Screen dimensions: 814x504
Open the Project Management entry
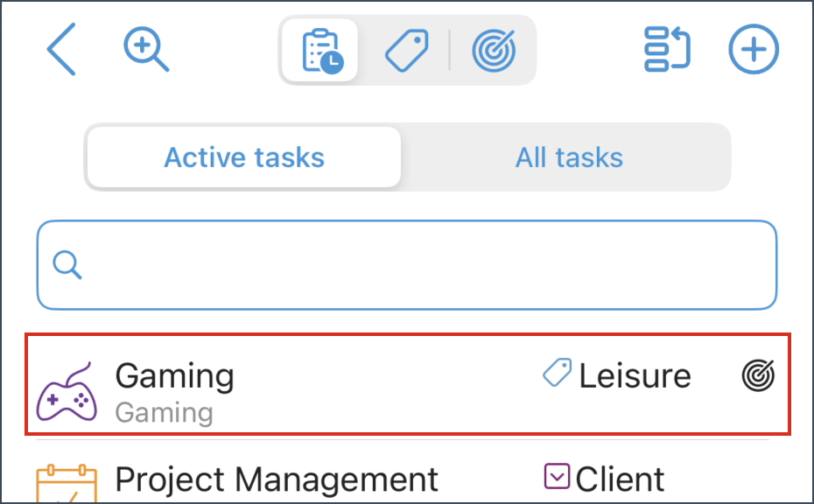[276, 479]
